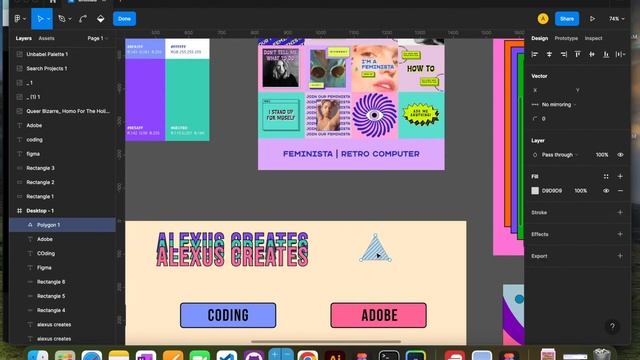
Task: Click the CODING button on canvas
Action: pos(228,315)
